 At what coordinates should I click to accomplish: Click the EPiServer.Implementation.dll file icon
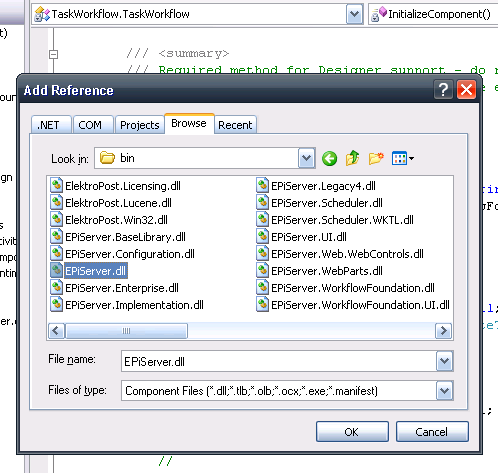tap(56, 304)
